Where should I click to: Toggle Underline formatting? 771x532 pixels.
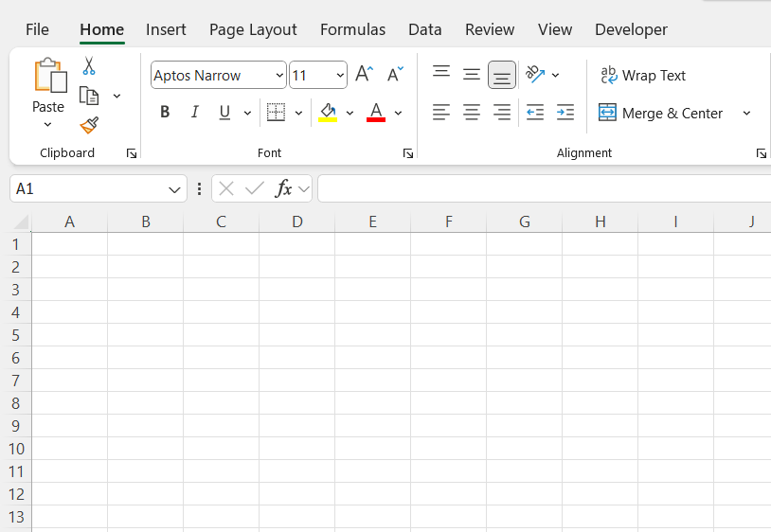tap(224, 113)
